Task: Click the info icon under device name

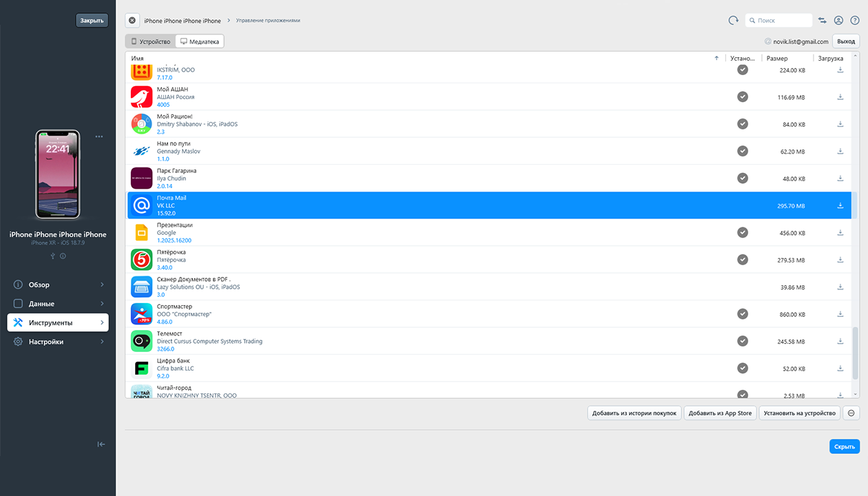Action: click(x=63, y=256)
